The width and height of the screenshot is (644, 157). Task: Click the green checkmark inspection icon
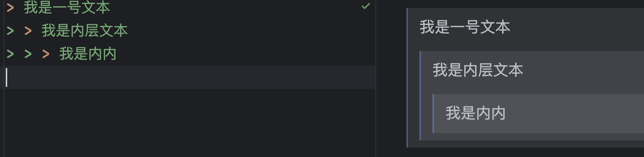point(366,6)
